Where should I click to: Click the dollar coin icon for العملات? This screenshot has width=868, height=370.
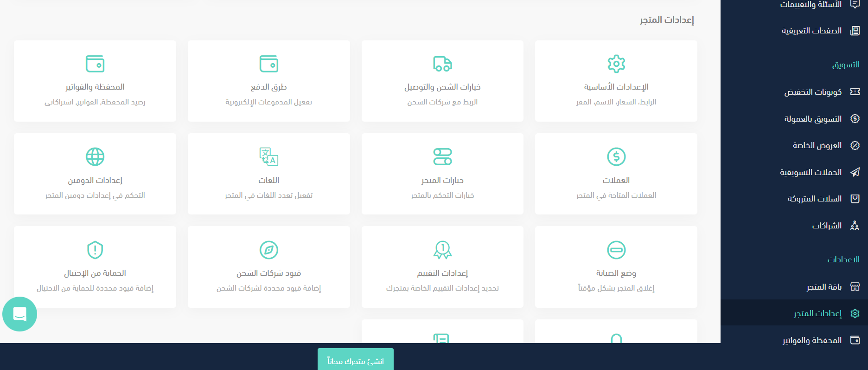(616, 156)
